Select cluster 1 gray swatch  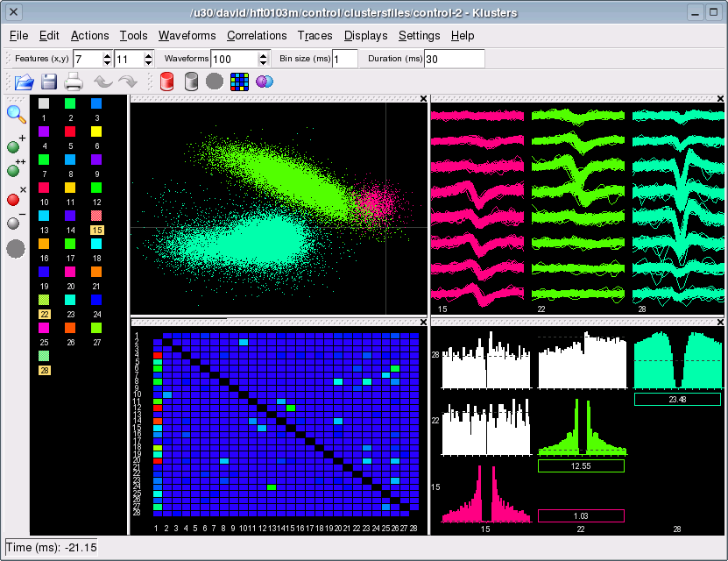pyautogui.click(x=44, y=103)
